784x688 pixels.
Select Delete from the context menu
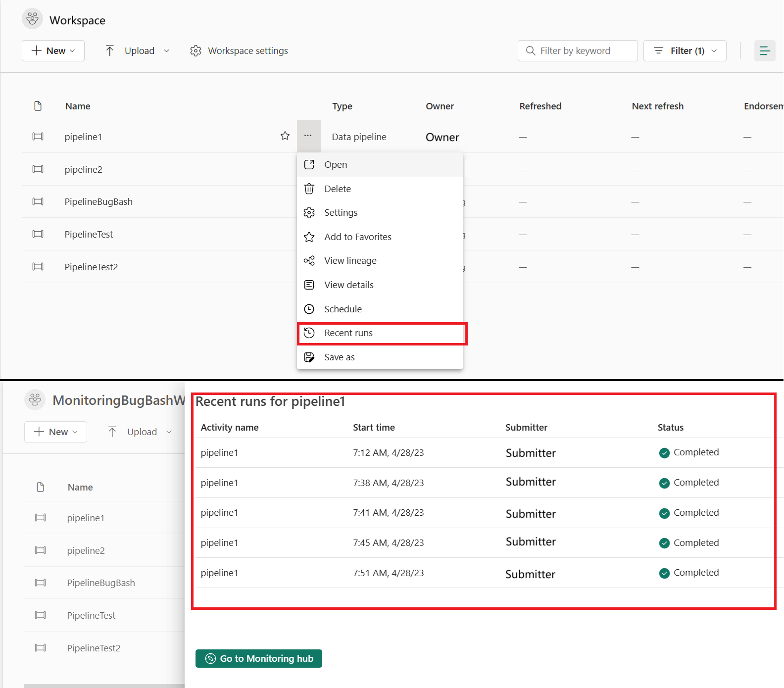pos(338,189)
